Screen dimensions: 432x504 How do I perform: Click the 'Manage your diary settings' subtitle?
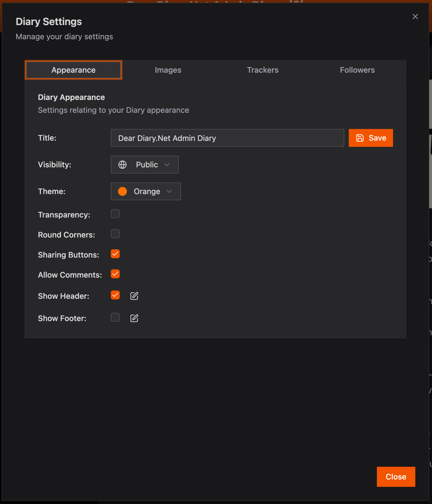[64, 37]
